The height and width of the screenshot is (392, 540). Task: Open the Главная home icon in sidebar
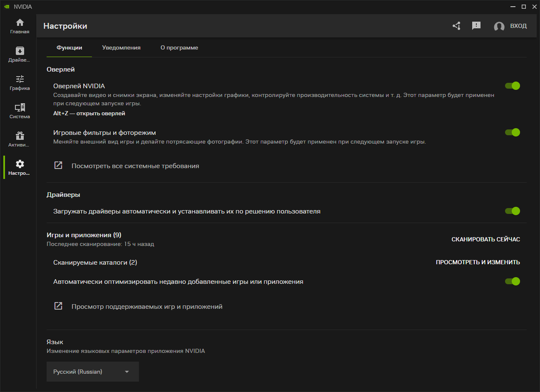(20, 22)
